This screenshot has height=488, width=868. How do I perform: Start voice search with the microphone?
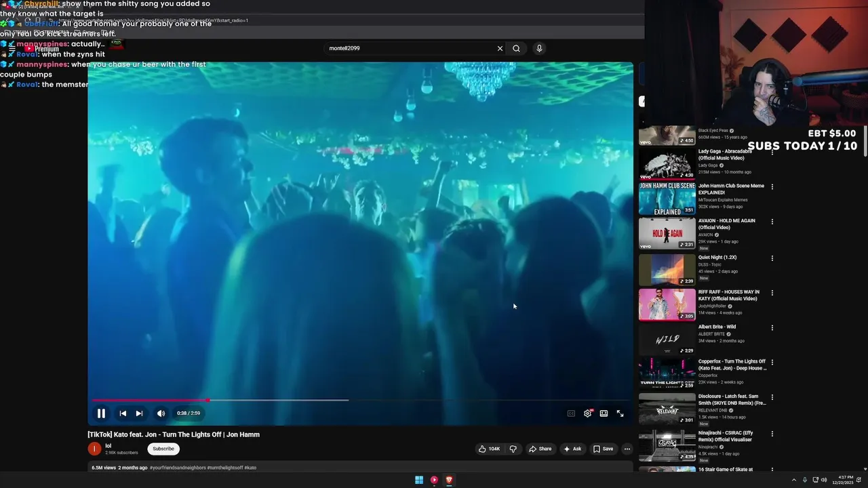pyautogui.click(x=539, y=48)
